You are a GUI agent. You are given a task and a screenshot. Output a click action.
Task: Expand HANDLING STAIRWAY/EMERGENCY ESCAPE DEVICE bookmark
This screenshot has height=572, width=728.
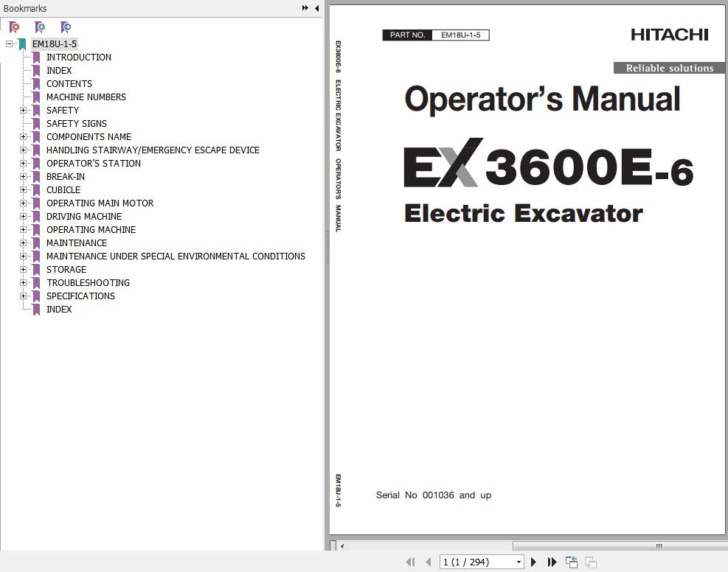[23, 150]
